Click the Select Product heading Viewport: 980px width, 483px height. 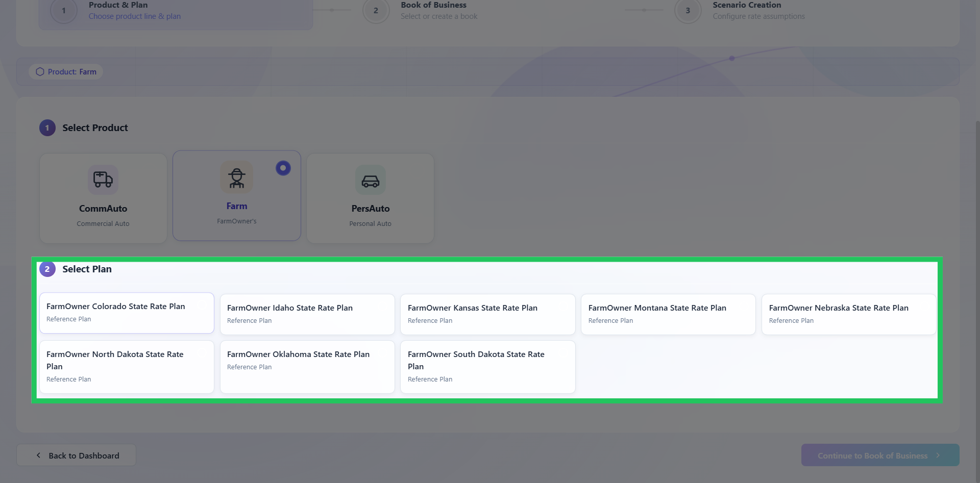[95, 128]
